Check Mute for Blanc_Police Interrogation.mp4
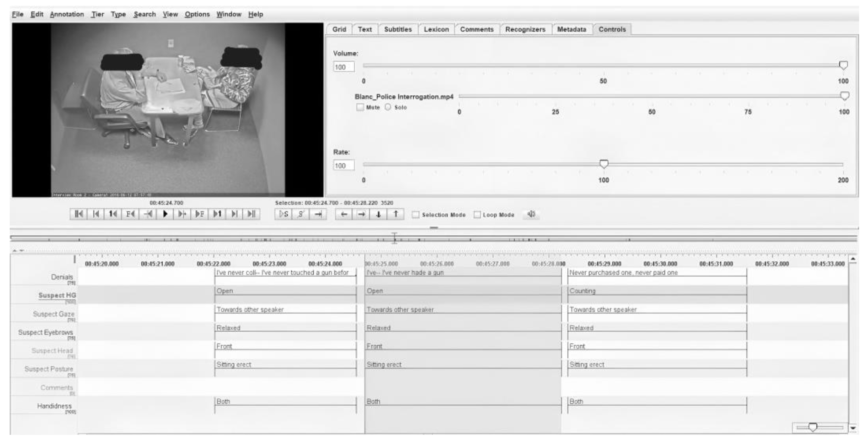This screenshot has width=868, height=444. click(360, 107)
